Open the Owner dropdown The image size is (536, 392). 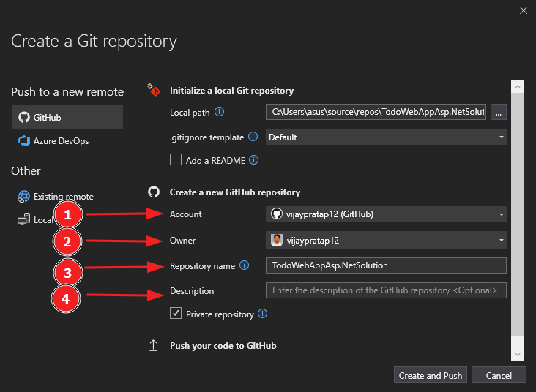(x=386, y=240)
